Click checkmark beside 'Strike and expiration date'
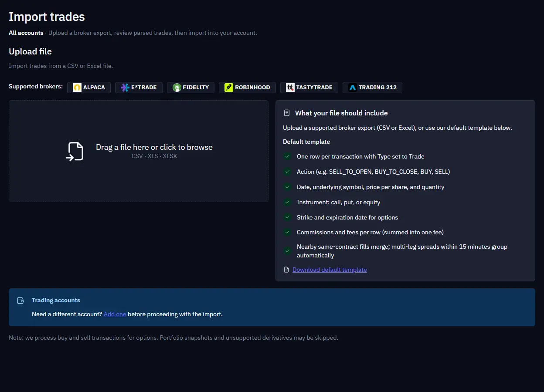 click(x=287, y=217)
